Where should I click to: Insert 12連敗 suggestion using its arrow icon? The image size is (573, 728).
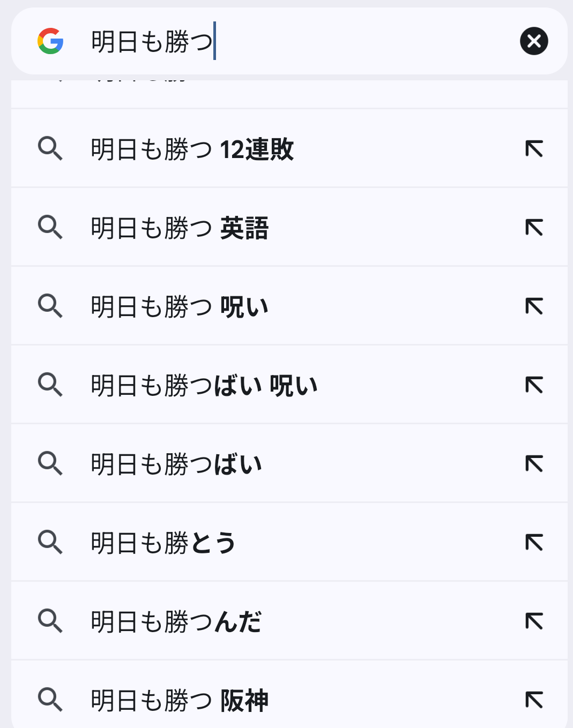click(x=534, y=149)
